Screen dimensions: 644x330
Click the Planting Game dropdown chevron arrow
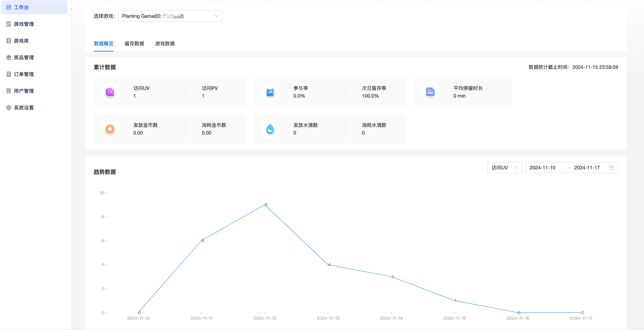pos(216,16)
